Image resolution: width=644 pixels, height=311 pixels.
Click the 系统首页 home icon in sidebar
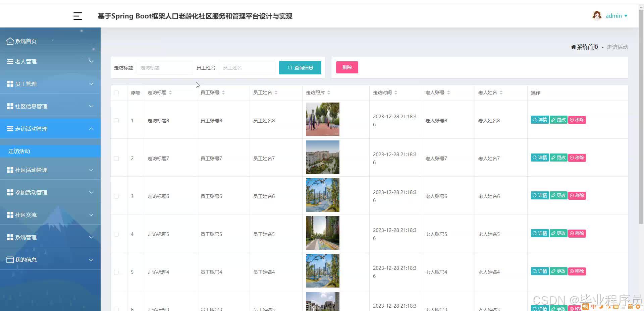click(x=10, y=41)
